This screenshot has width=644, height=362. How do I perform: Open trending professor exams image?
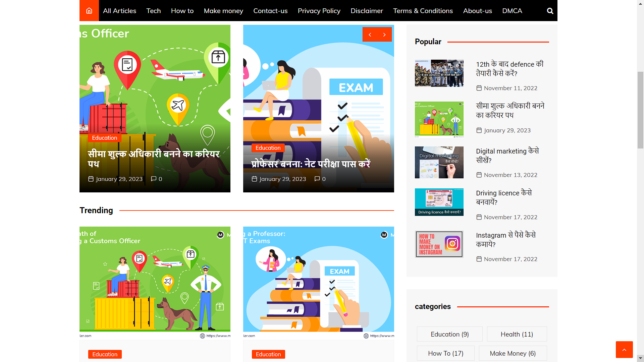[318, 283]
